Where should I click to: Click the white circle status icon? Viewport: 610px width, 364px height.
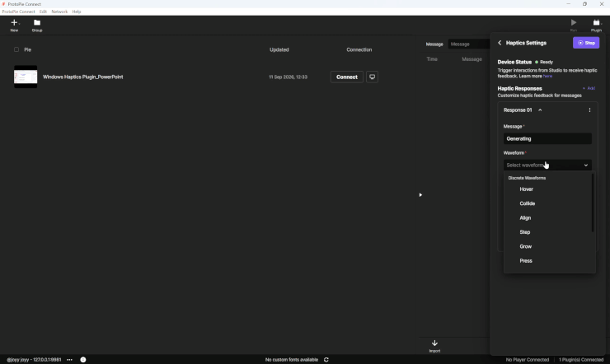coord(83,360)
